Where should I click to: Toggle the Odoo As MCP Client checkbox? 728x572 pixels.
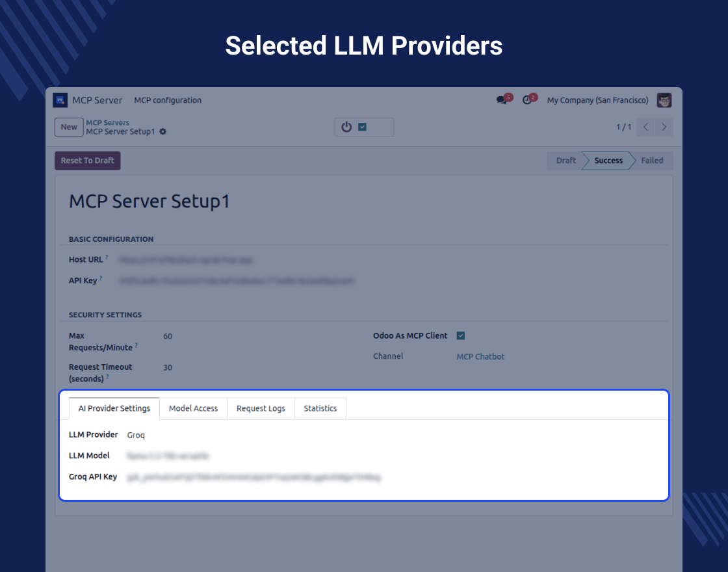(461, 335)
